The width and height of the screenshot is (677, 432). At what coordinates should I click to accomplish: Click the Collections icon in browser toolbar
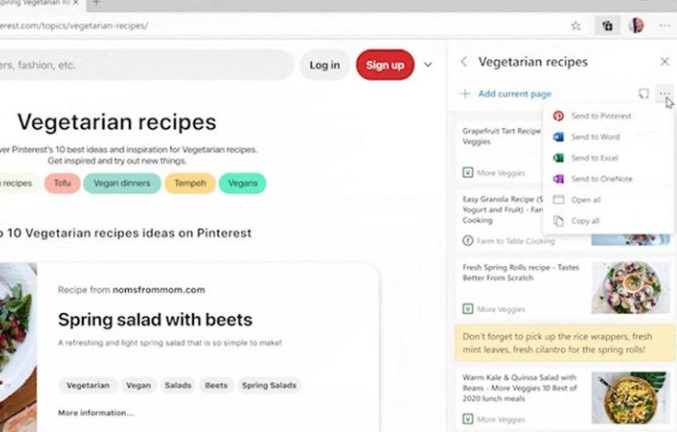coord(606,26)
